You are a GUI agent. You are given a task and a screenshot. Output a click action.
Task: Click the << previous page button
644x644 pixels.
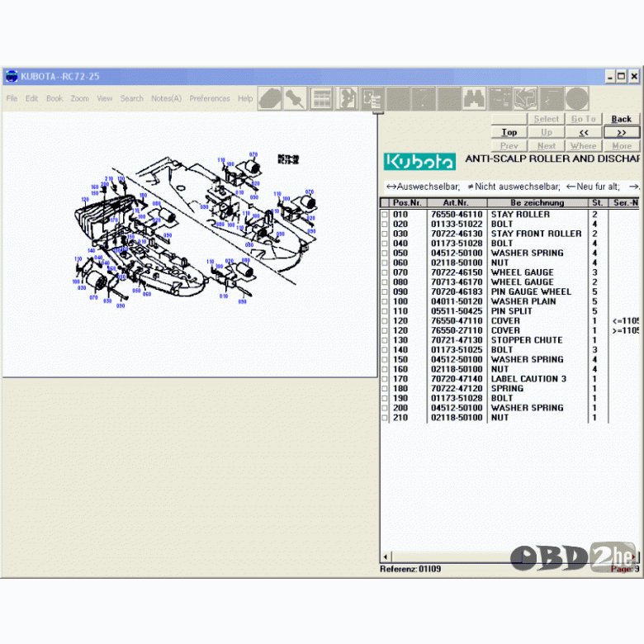click(x=584, y=132)
